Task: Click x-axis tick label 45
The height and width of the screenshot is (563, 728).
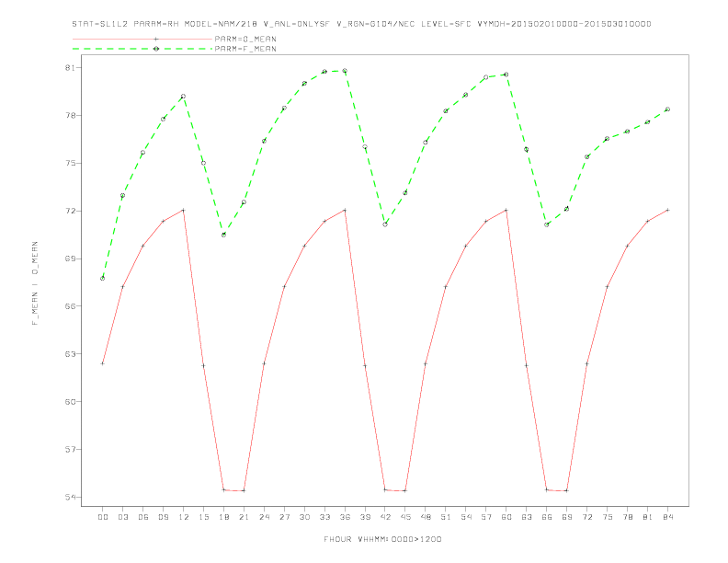Action: [x=405, y=517]
